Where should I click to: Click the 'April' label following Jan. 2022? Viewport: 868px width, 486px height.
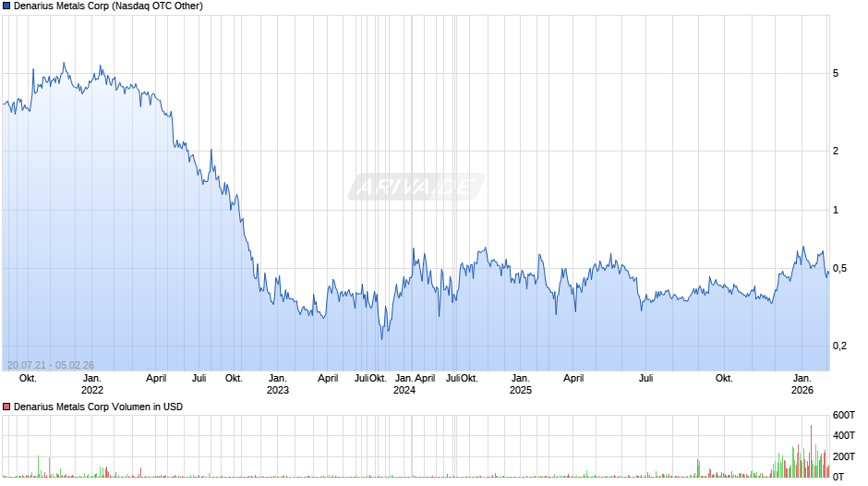click(x=156, y=379)
